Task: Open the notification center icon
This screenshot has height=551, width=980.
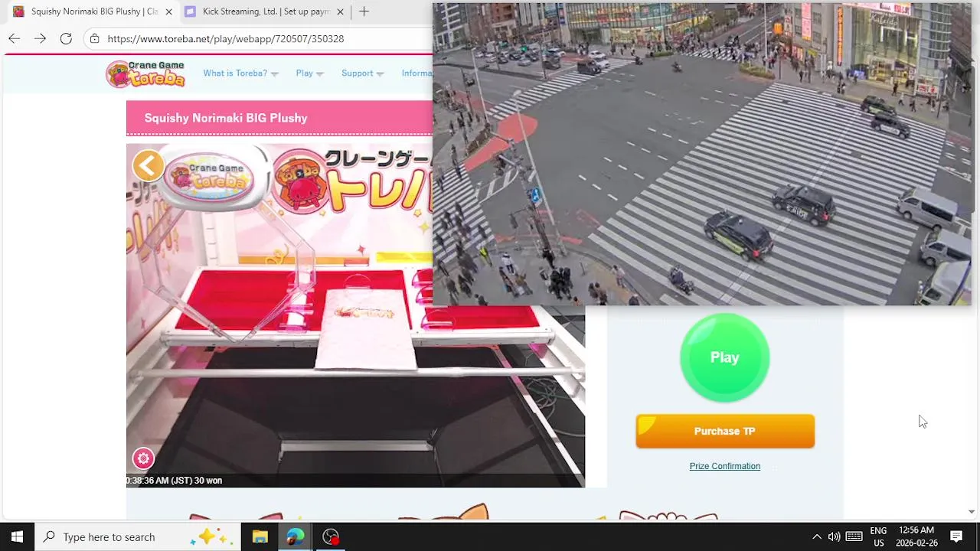Action: tap(956, 536)
